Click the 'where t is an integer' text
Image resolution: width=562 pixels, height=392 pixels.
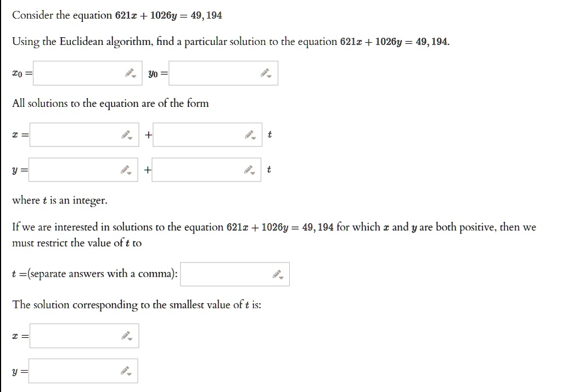point(60,201)
